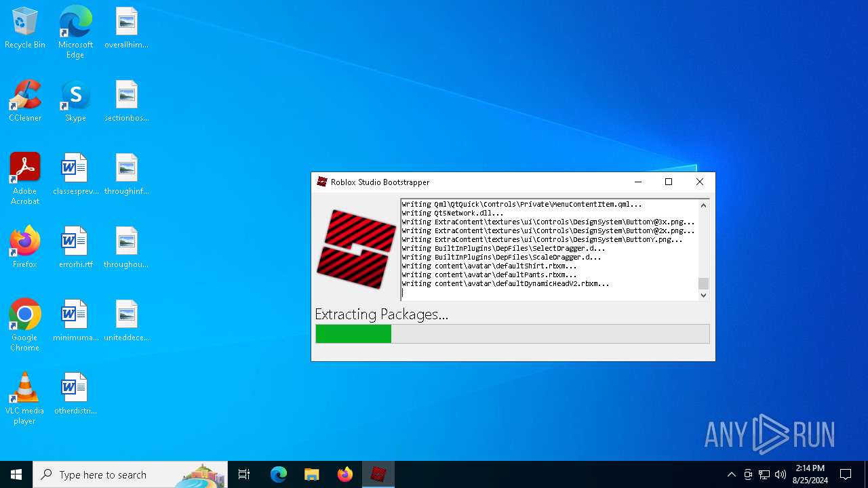Click the log line mentioning MenuContentItem.qml

click(x=521, y=204)
